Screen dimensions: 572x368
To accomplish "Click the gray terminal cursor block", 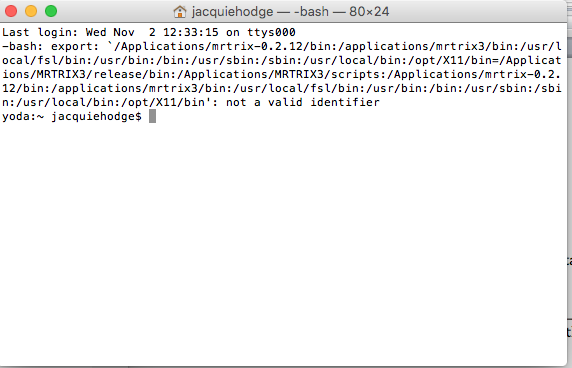I will click(152, 116).
